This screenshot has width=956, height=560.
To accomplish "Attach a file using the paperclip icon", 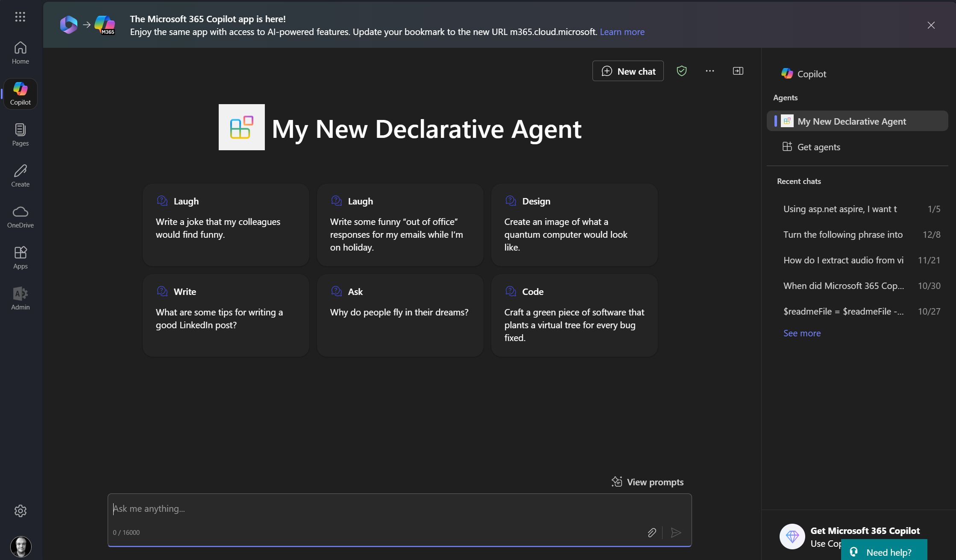I will point(652,532).
